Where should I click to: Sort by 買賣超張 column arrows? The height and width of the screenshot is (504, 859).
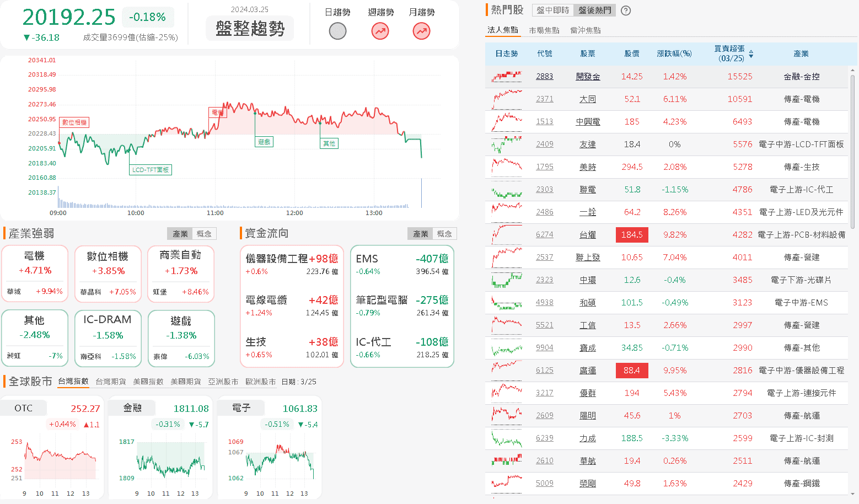751,54
